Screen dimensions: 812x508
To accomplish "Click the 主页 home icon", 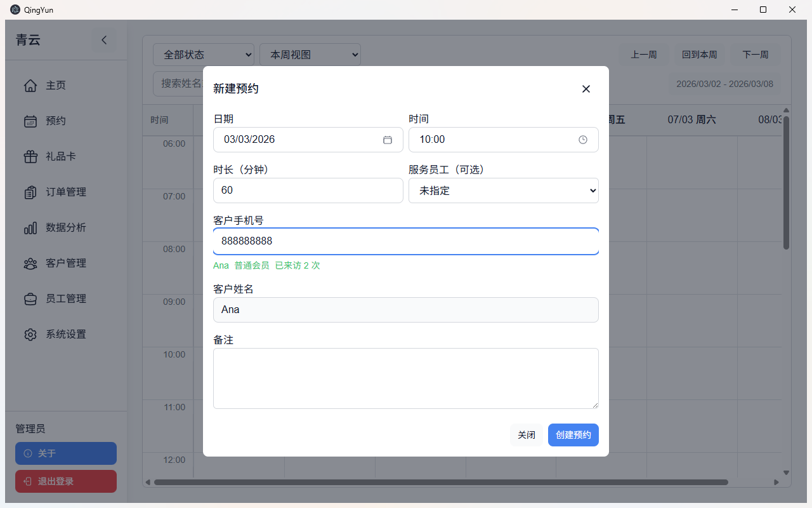I will 30,85.
